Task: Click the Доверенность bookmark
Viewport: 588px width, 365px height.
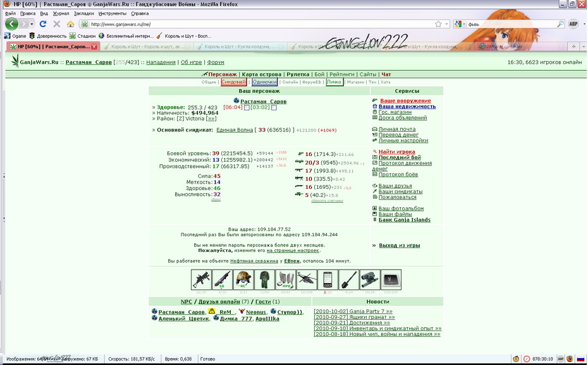Action: tap(47, 36)
